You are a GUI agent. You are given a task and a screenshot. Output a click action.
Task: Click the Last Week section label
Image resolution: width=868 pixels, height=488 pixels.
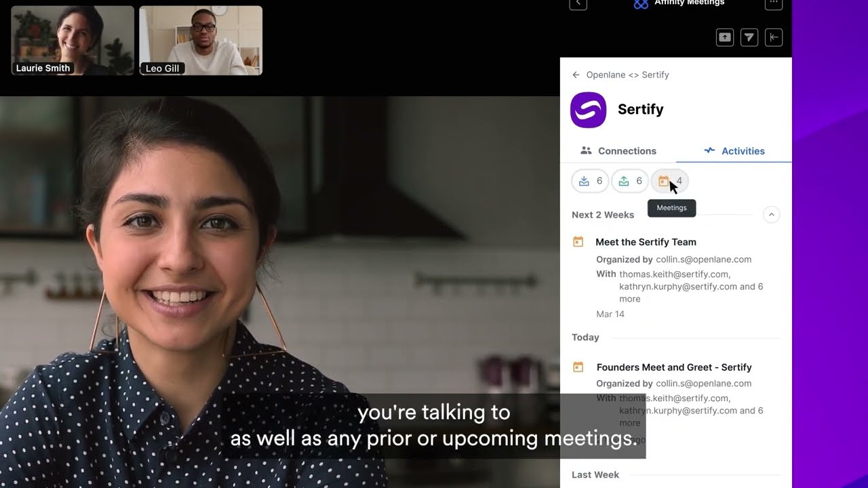coord(595,474)
